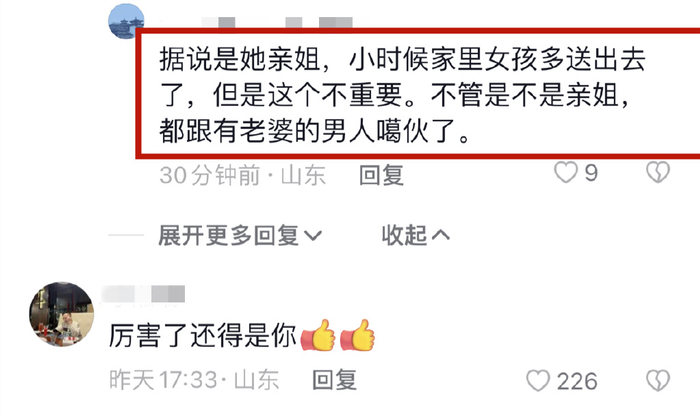Open the restaurant-photo avatar's profile

click(62, 314)
